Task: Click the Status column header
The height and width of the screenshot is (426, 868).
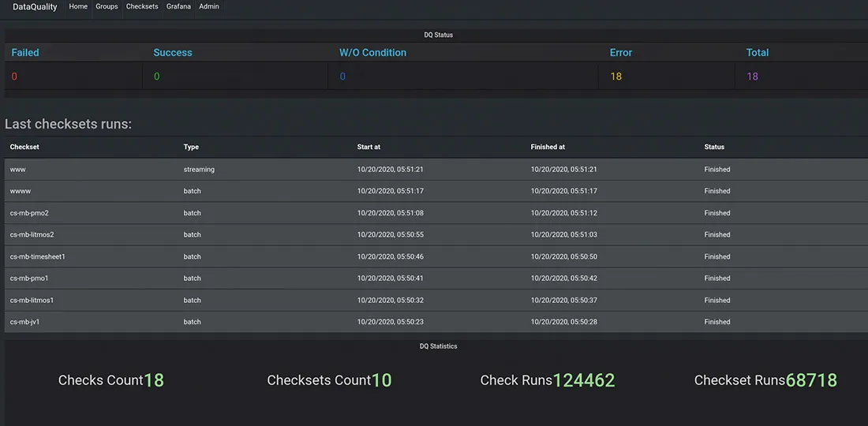Action: point(714,147)
